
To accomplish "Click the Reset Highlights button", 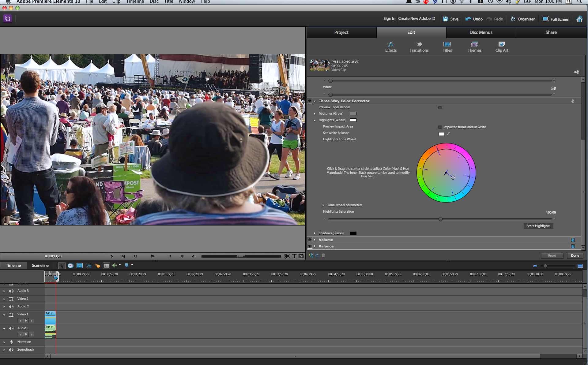I will (x=538, y=226).
